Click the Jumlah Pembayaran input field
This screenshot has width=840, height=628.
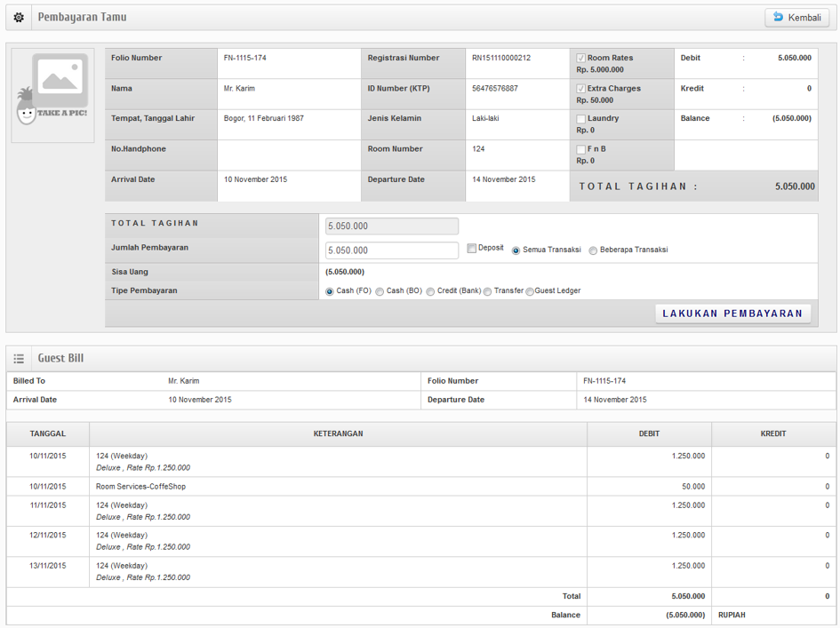pos(392,250)
